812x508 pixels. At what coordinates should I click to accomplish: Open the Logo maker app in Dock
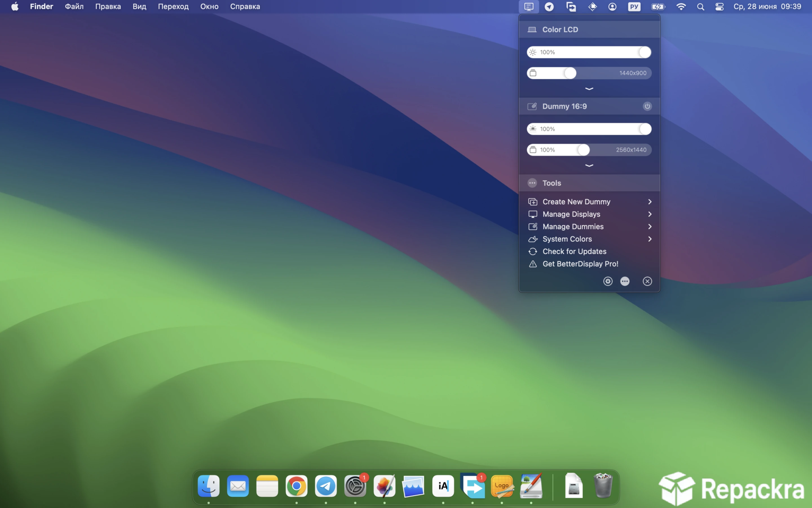click(x=502, y=486)
